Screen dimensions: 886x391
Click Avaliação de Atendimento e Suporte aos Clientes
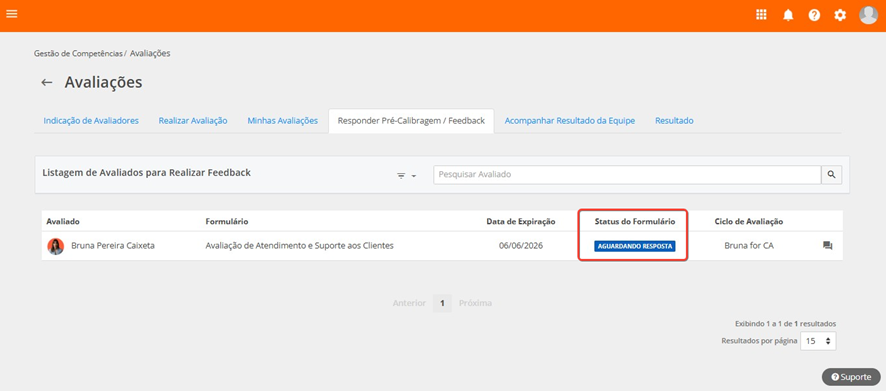click(x=299, y=246)
